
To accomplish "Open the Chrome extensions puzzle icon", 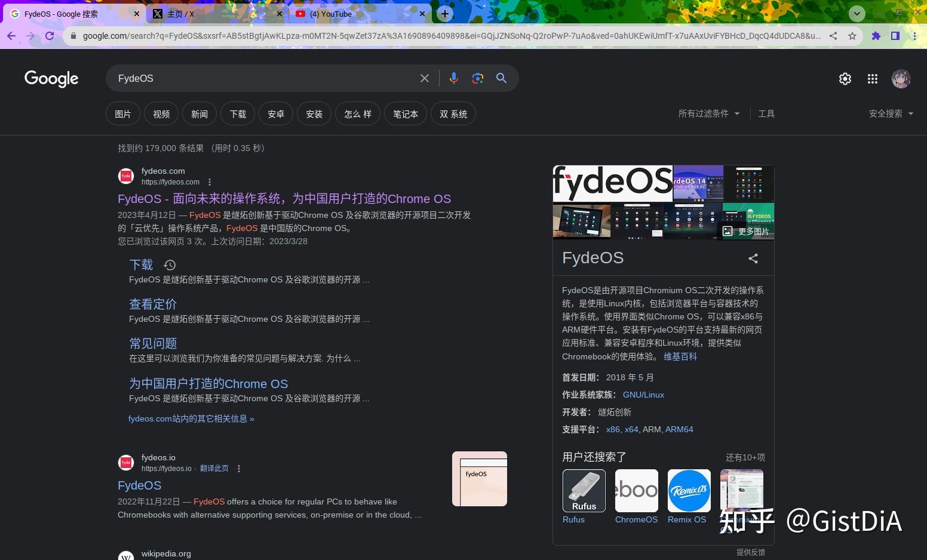I will tap(876, 36).
